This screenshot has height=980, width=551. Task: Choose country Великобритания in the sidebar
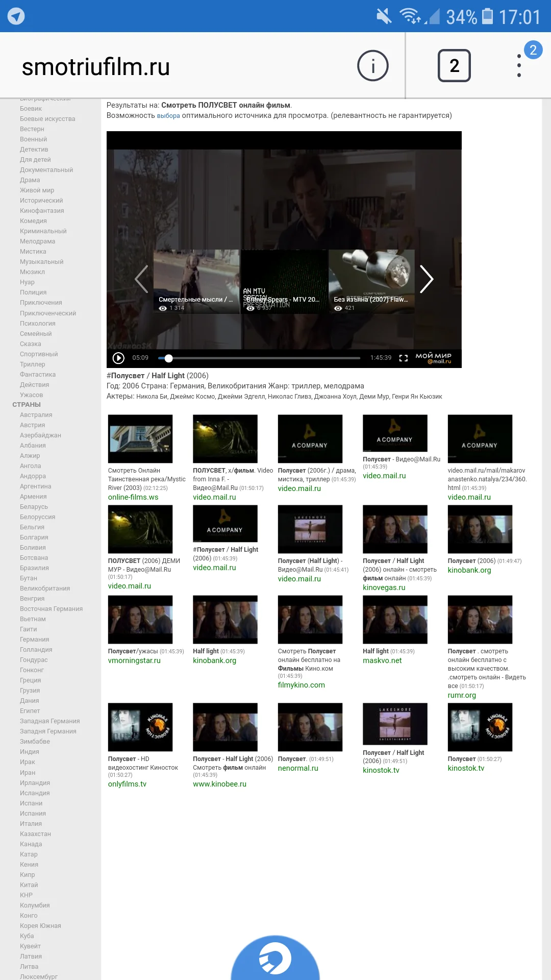coord(45,589)
